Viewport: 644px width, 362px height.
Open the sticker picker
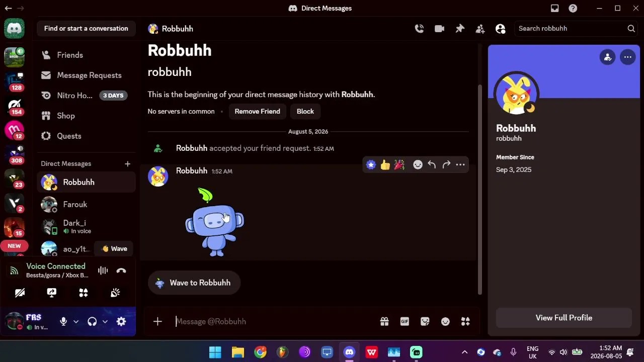(425, 321)
